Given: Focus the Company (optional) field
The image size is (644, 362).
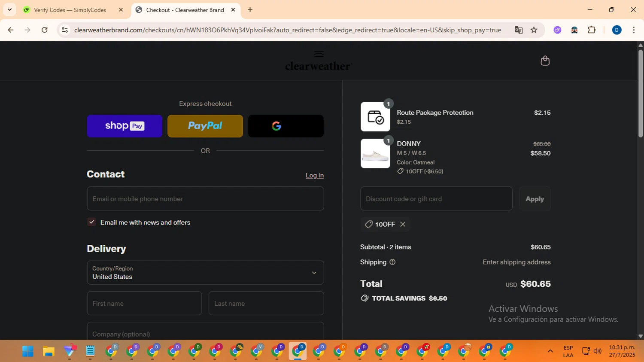Looking at the screenshot, I should coord(205,331).
